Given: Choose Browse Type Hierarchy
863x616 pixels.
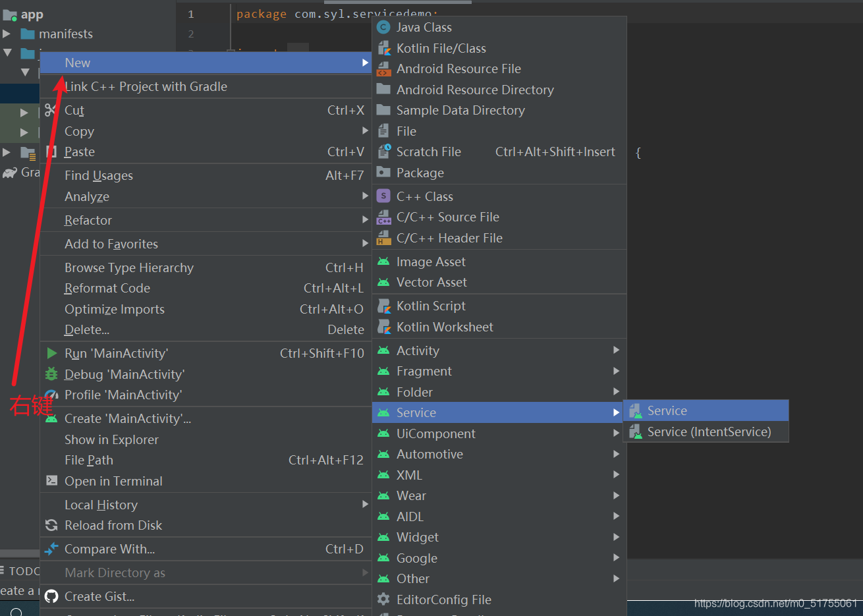Looking at the screenshot, I should pos(206,267).
